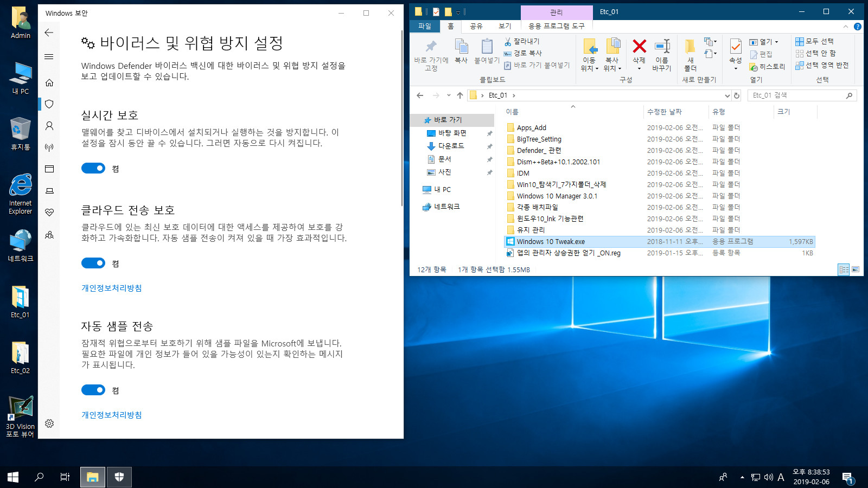Open App & browser control icon
The image size is (868, 488).
point(49,169)
